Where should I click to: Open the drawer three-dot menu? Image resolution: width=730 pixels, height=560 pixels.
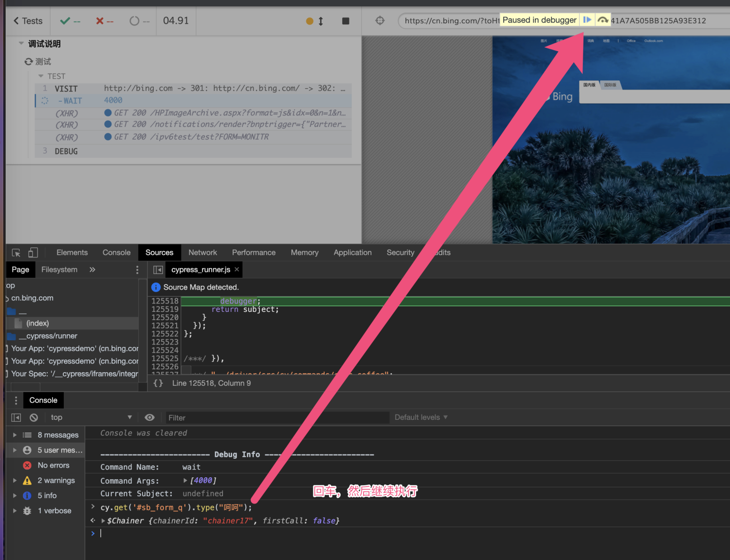tap(16, 400)
